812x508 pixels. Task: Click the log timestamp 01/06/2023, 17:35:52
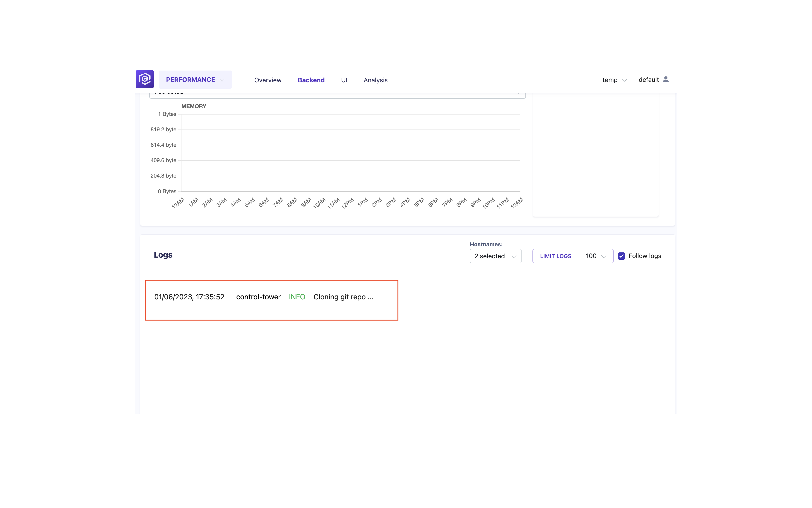click(x=189, y=297)
